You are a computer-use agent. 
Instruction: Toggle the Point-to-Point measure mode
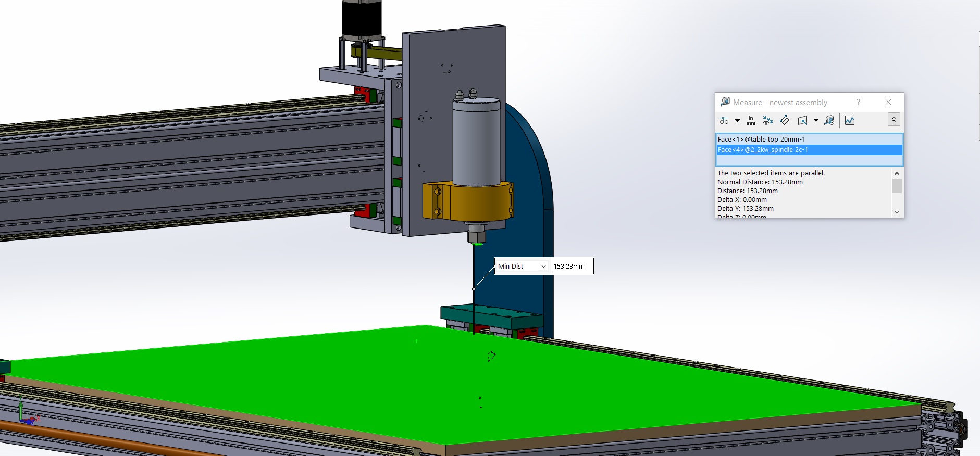[785, 120]
